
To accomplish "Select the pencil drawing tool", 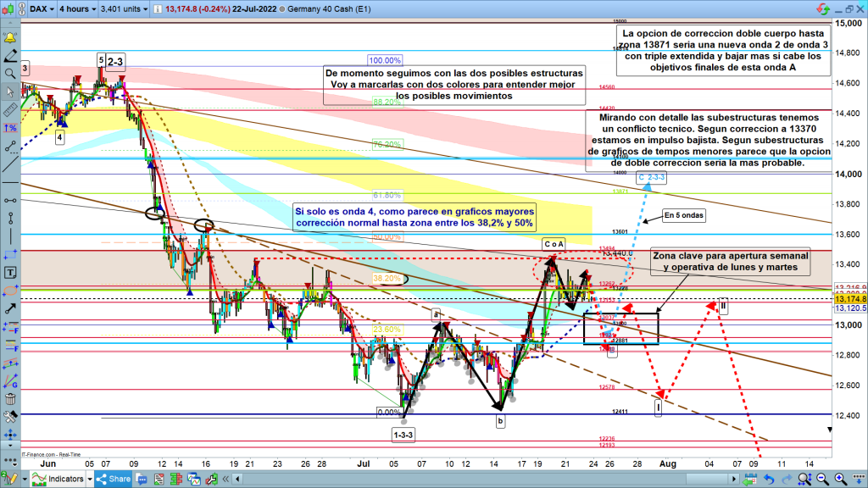I will pyautogui.click(x=10, y=57).
